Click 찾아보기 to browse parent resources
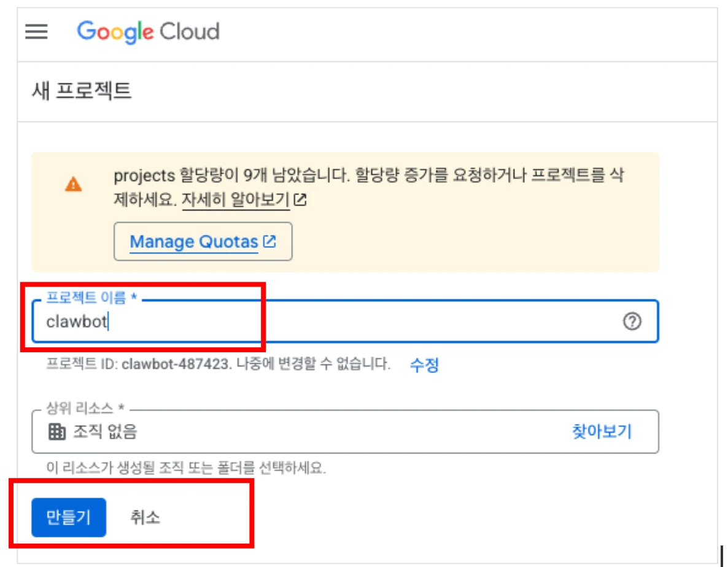This screenshot has width=728, height=567. [602, 431]
